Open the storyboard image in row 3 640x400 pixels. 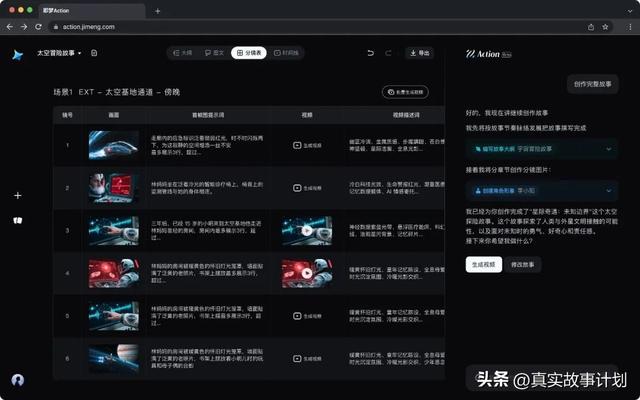113,231
